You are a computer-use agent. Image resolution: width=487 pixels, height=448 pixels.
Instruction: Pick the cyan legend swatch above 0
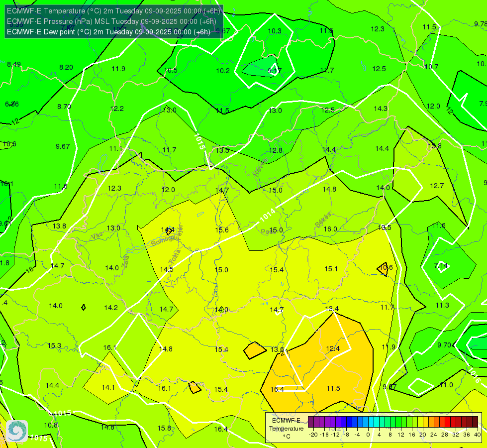(371, 422)
